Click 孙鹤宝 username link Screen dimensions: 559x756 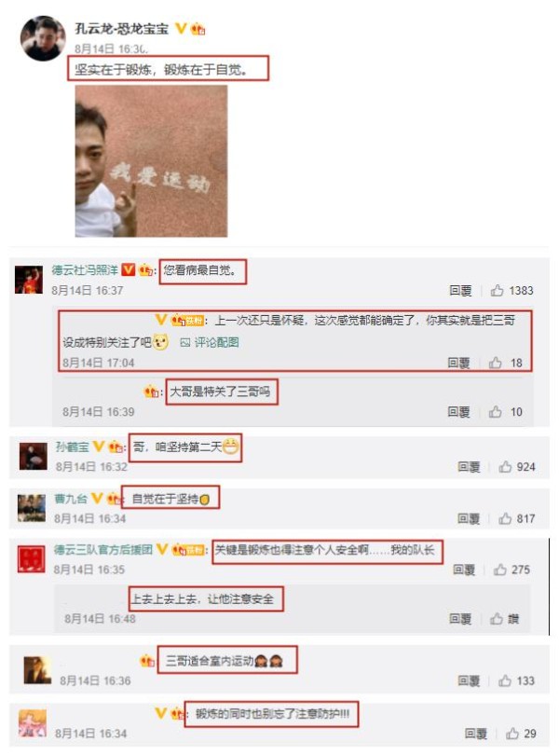(x=73, y=447)
